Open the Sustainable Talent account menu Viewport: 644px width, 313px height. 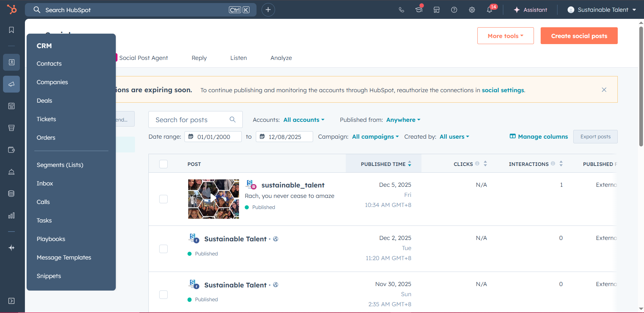coord(602,10)
